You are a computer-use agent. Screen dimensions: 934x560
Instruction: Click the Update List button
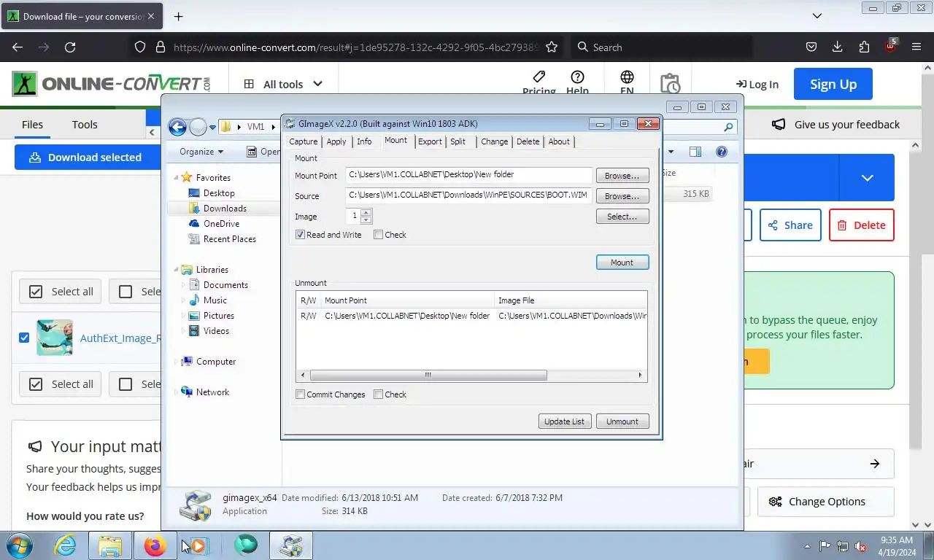click(x=564, y=421)
